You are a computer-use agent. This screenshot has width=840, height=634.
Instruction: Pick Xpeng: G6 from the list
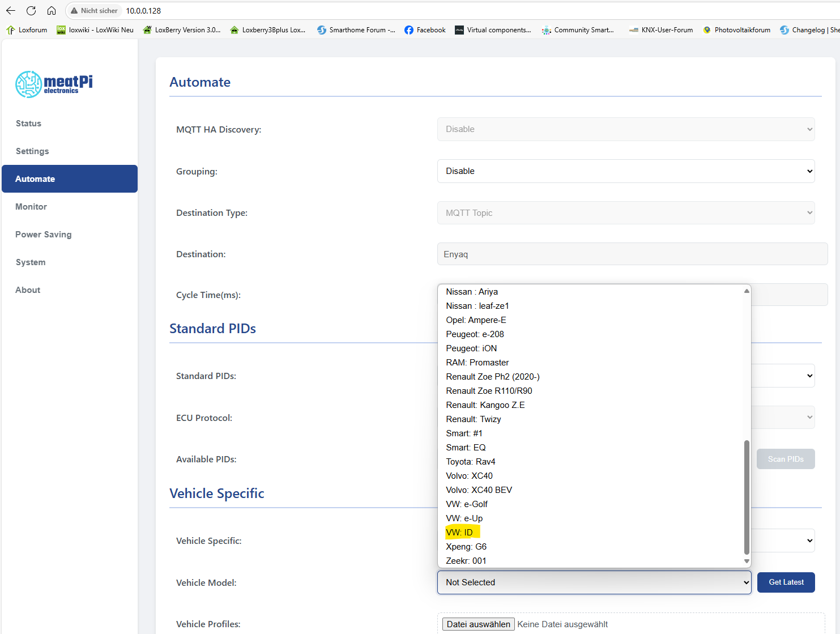click(x=591, y=547)
